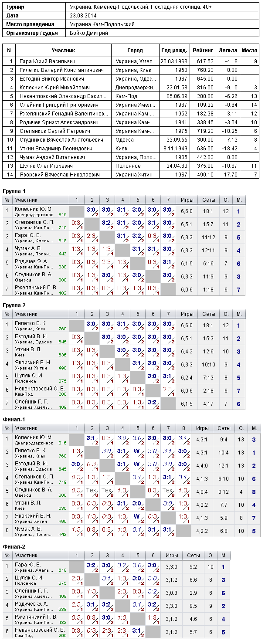Viewport: 265px width, 644px height.
Task: Click the "Рейтинг" column header
Action: (x=203, y=51)
